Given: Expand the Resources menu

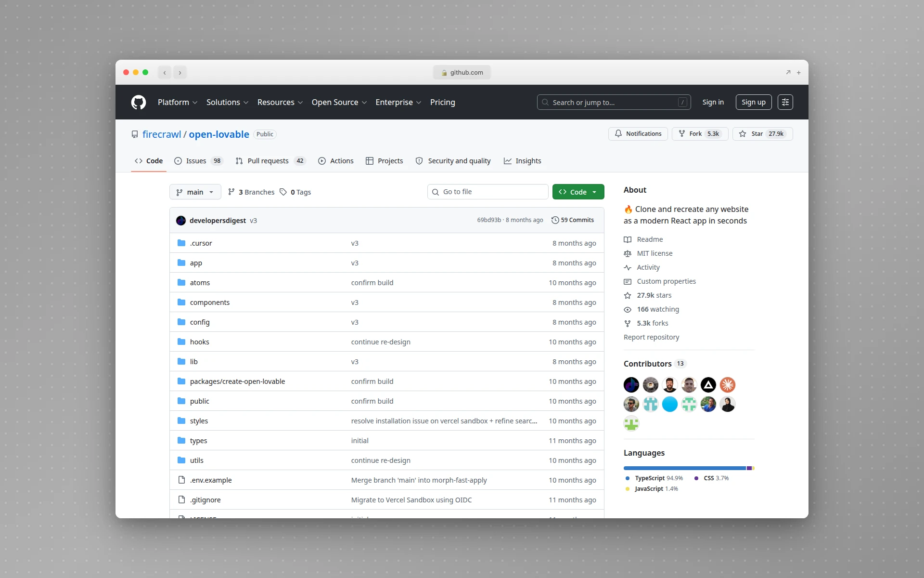Looking at the screenshot, I should tap(280, 102).
